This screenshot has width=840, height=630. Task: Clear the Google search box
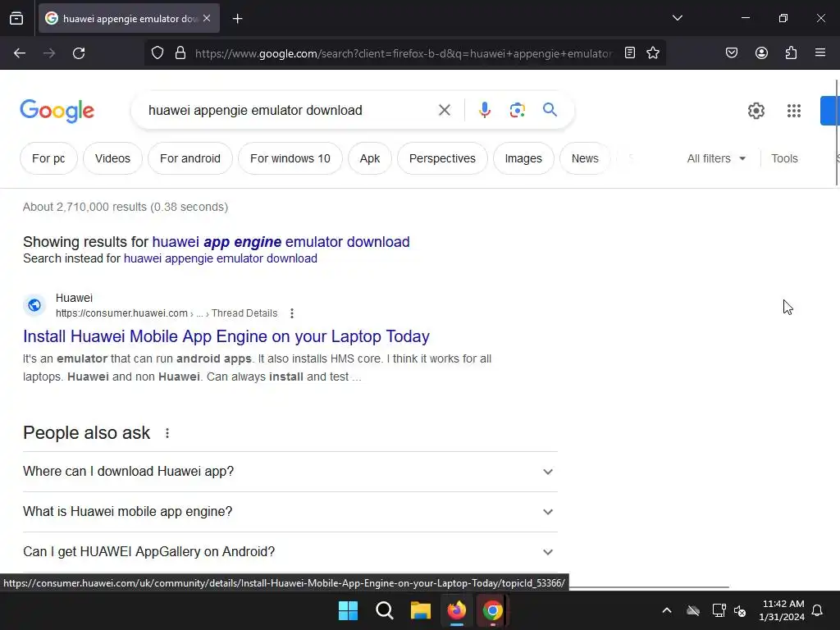(x=444, y=111)
